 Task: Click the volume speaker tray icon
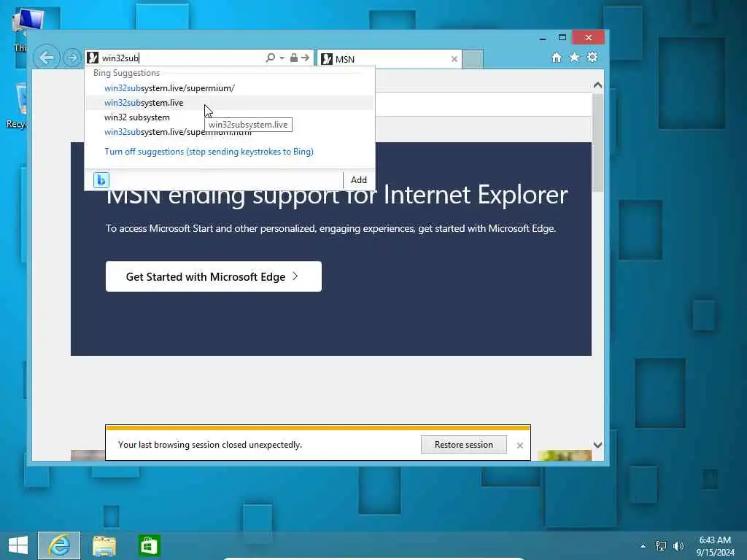678,546
